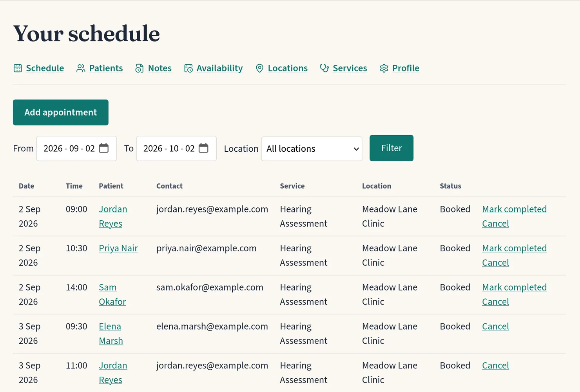Image resolution: width=580 pixels, height=392 pixels.
Task: Click the map pin icon beside Locations
Action: pyautogui.click(x=259, y=68)
